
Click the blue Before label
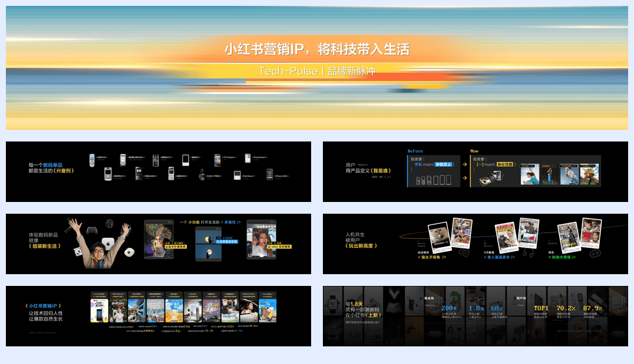tap(415, 151)
